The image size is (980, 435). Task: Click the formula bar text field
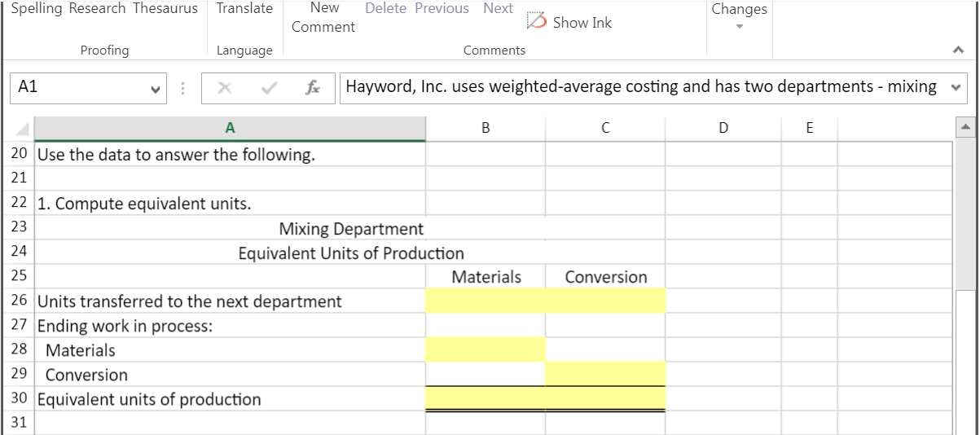pyautogui.click(x=642, y=87)
